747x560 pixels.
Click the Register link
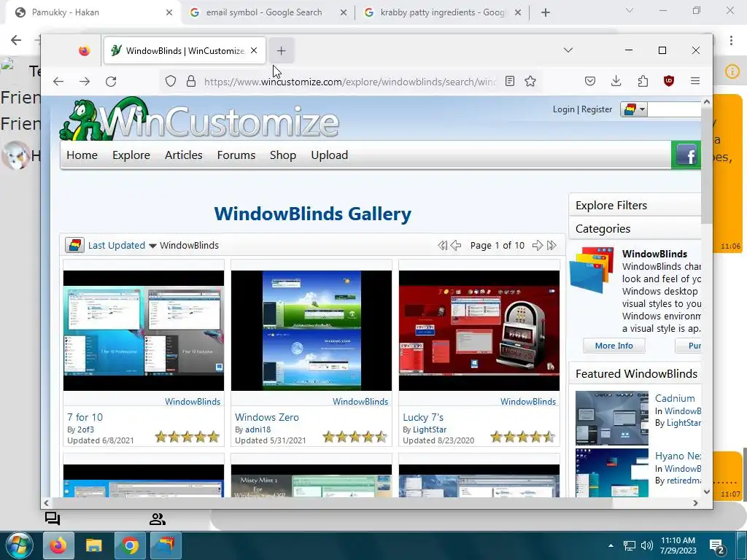(597, 109)
